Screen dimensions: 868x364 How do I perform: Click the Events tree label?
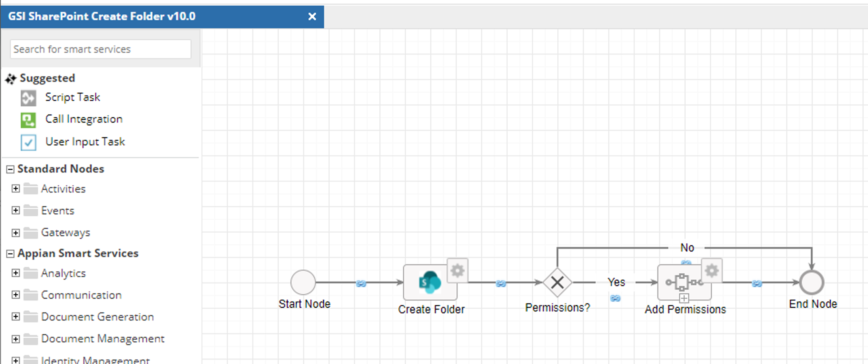click(x=57, y=211)
